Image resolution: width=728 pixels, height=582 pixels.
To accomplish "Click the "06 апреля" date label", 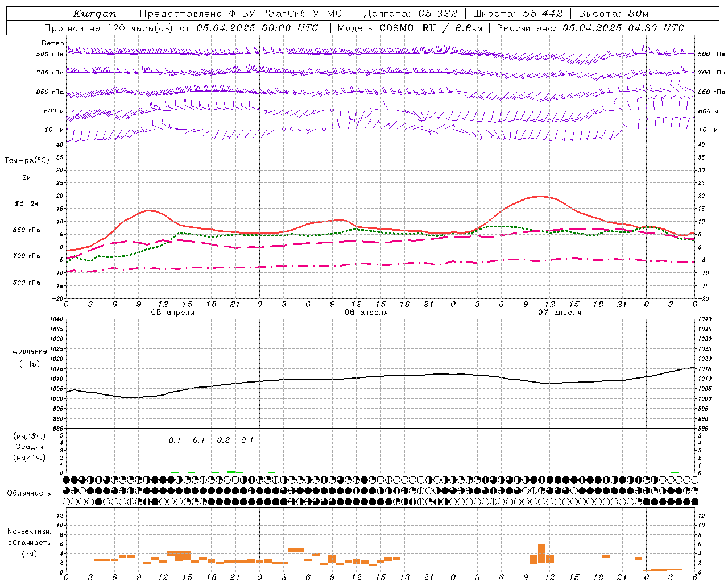I will click(366, 313).
